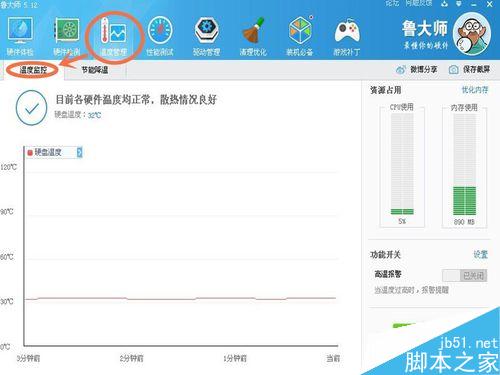The height and width of the screenshot is (375, 500).
Task: Open 装机必备 cube icon
Action: pos(300,36)
